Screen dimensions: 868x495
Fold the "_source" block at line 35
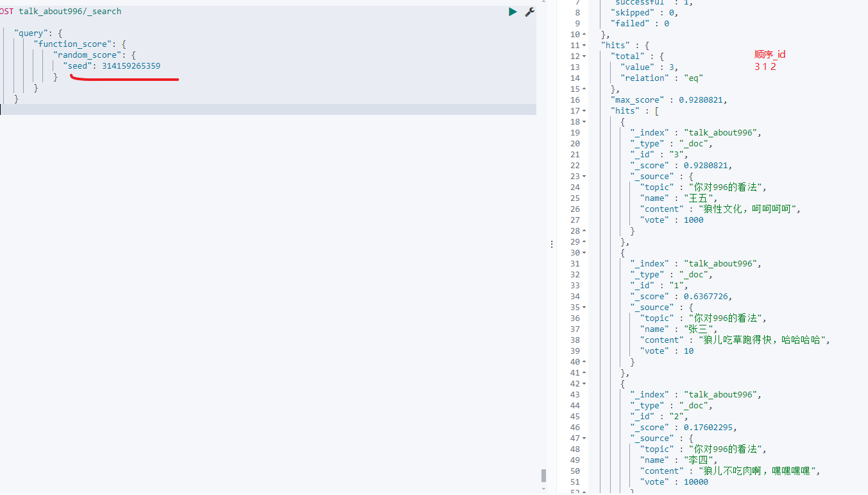[x=584, y=308]
